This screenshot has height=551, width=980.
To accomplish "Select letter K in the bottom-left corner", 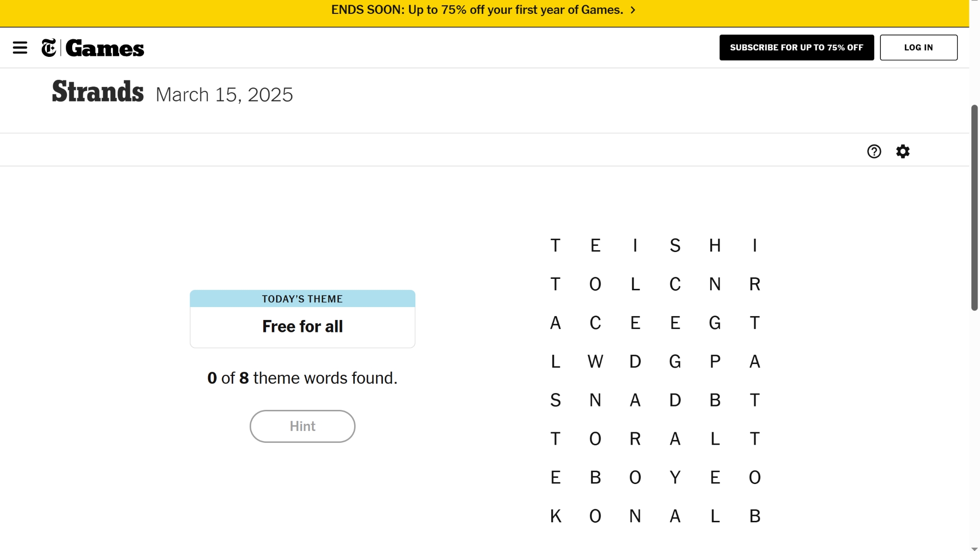I will pos(555,516).
